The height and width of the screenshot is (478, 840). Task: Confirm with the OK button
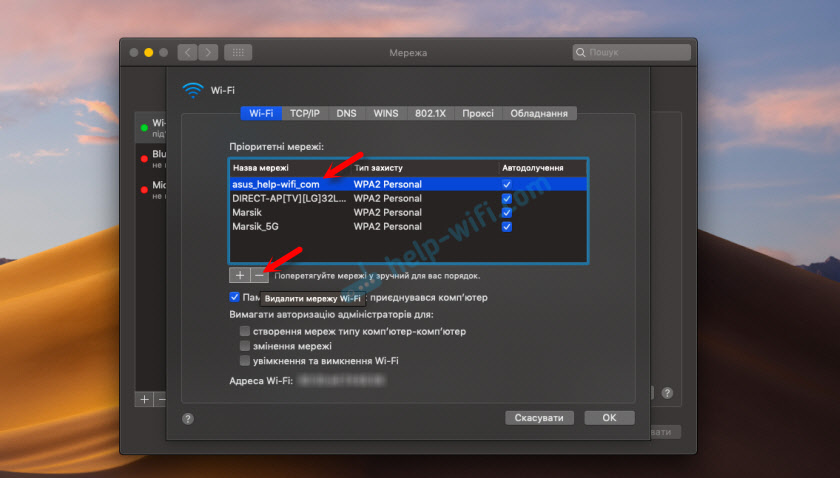609,418
